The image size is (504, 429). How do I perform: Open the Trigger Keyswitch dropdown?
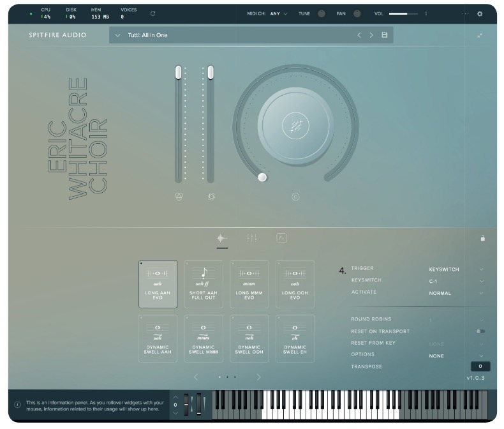coord(456,269)
